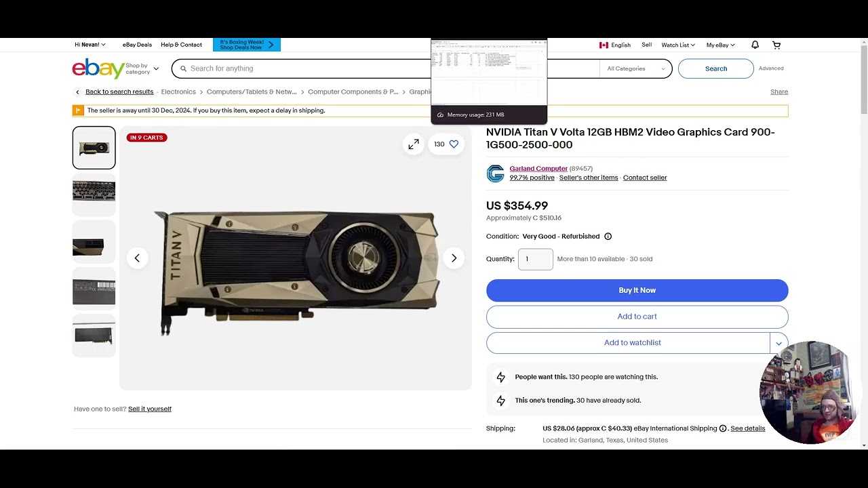The width and height of the screenshot is (868, 488).
Task: Click lightning icon beside People want this
Action: [500, 377]
